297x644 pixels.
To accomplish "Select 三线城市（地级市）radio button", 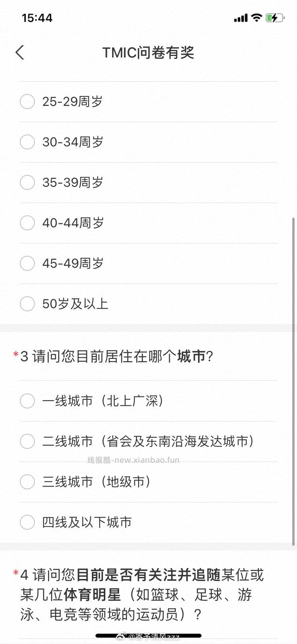I will click(x=27, y=482).
